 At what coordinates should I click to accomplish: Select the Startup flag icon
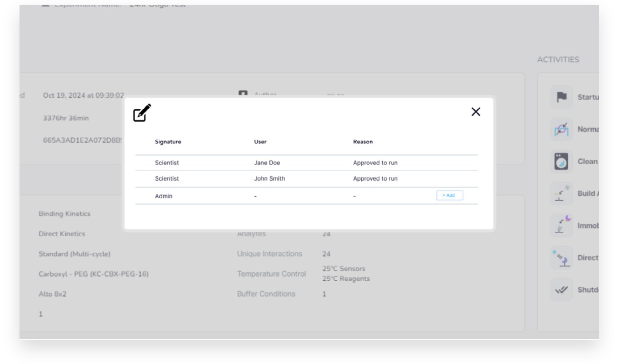[x=561, y=97]
